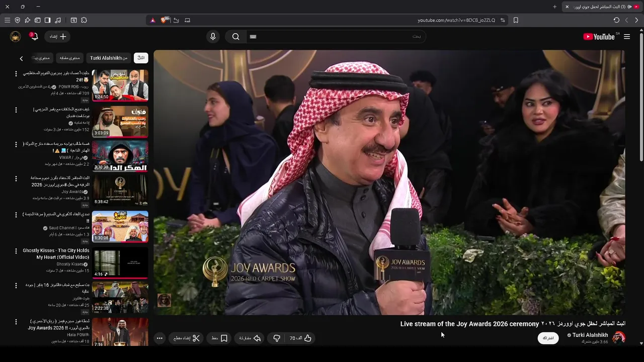This screenshot has height=362, width=644.
Task: Open the music playlist icon
Action: tap(58, 20)
